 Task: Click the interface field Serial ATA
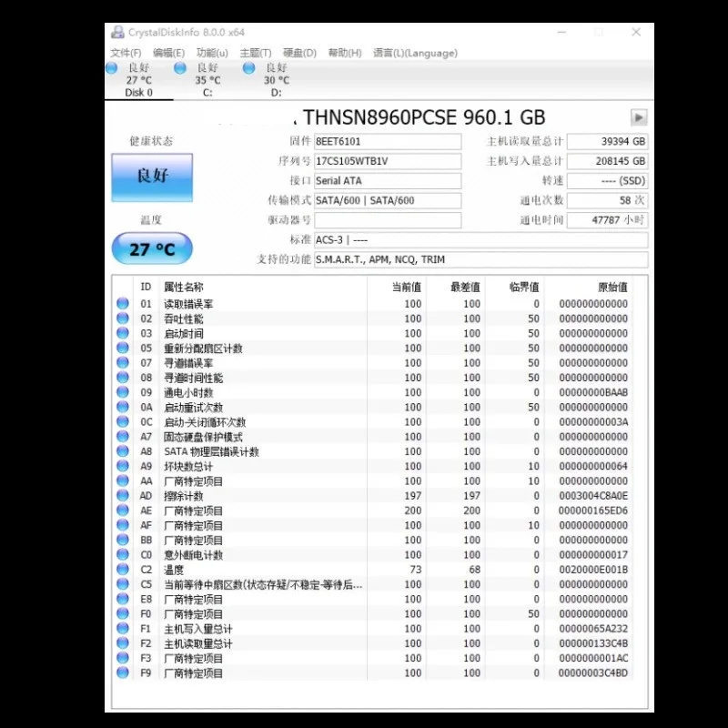pyautogui.click(x=388, y=180)
